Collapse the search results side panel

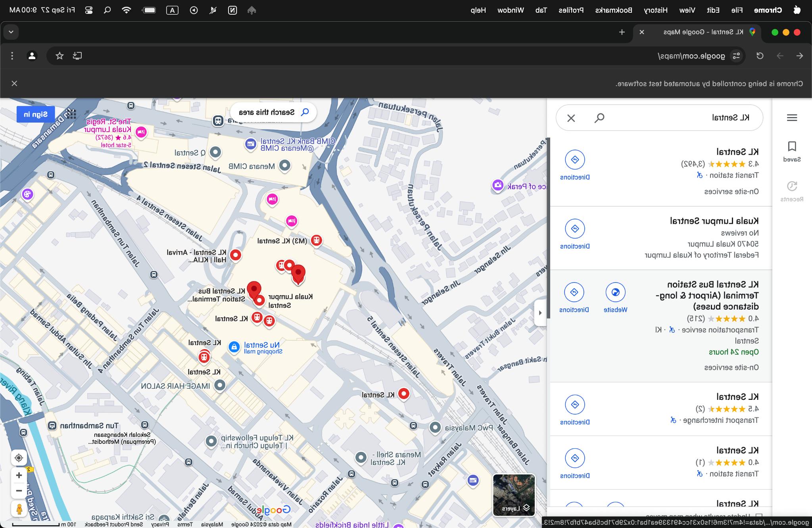[x=540, y=313]
